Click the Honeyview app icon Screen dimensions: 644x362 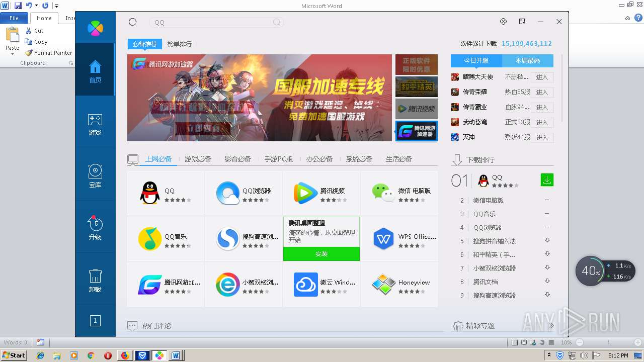383,285
